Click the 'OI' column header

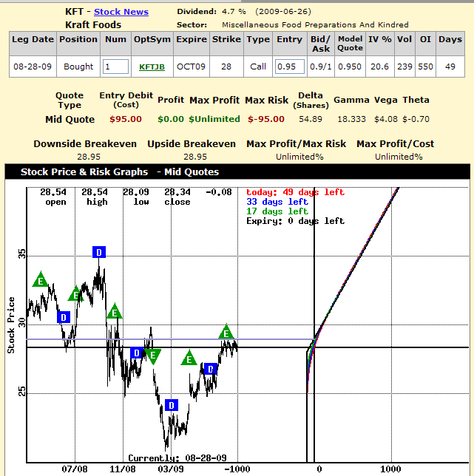pyautogui.click(x=425, y=44)
